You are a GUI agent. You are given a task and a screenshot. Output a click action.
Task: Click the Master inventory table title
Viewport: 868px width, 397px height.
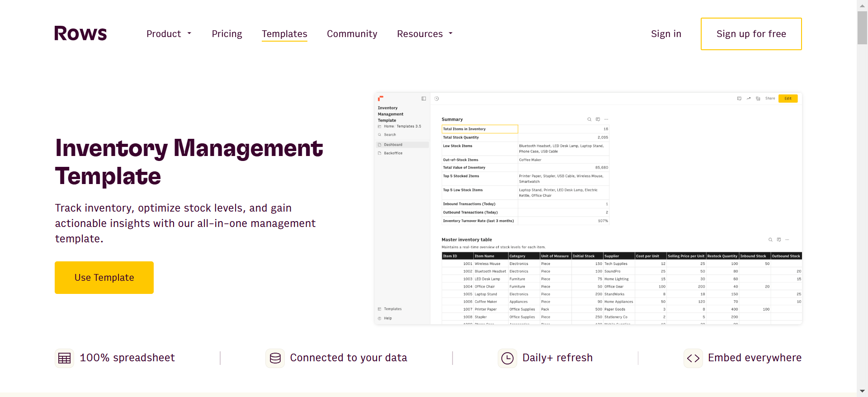tap(467, 240)
